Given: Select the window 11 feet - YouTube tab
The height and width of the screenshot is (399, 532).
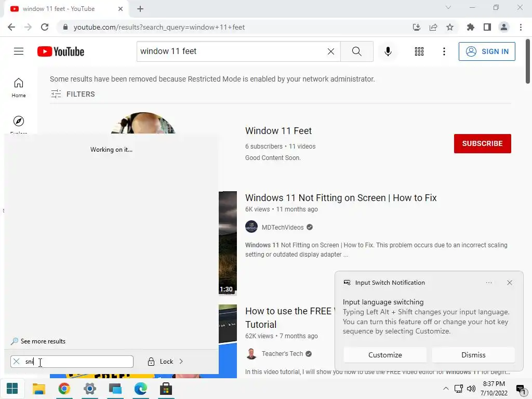Looking at the screenshot, I should click(66, 9).
